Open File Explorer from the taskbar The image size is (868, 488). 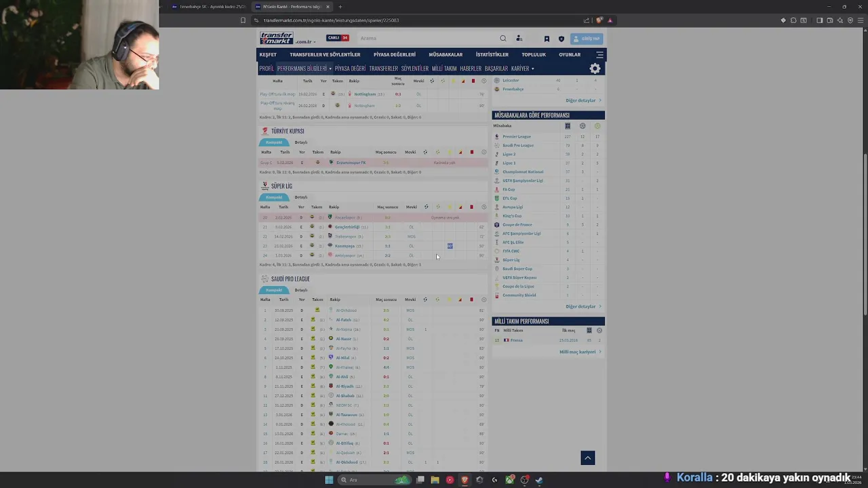pos(435,480)
